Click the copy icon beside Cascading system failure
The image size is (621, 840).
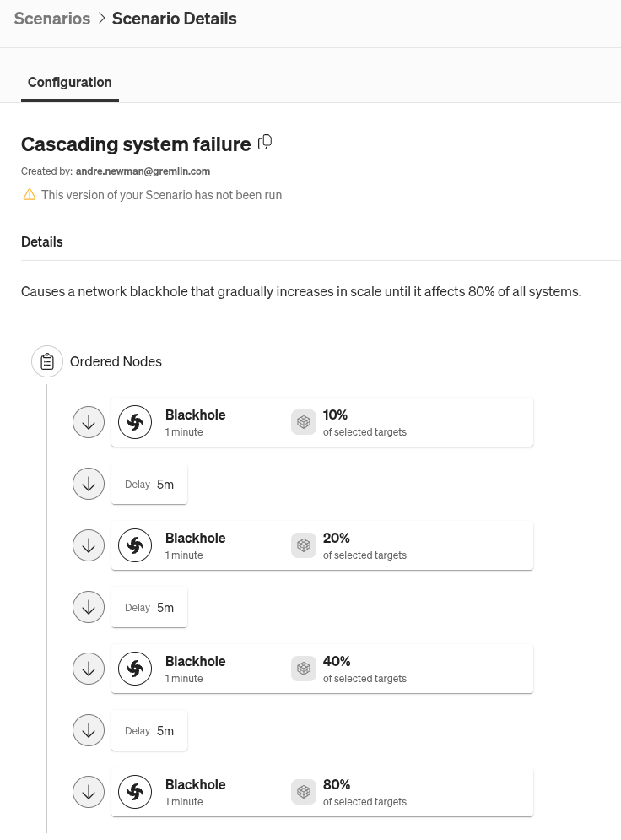265,142
